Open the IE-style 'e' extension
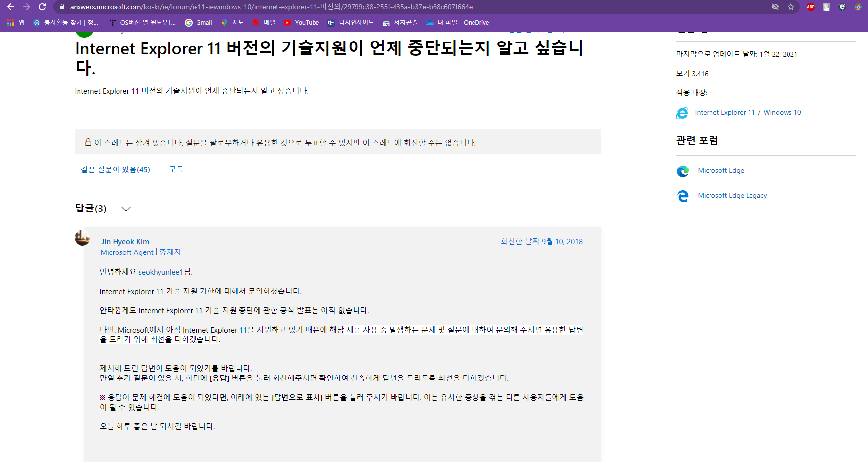 [842, 7]
